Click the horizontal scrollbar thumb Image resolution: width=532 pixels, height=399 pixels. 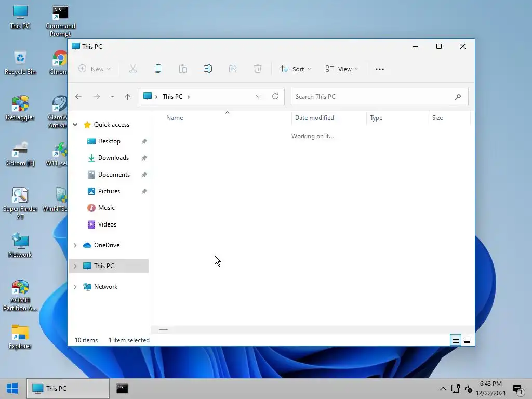coord(163,329)
